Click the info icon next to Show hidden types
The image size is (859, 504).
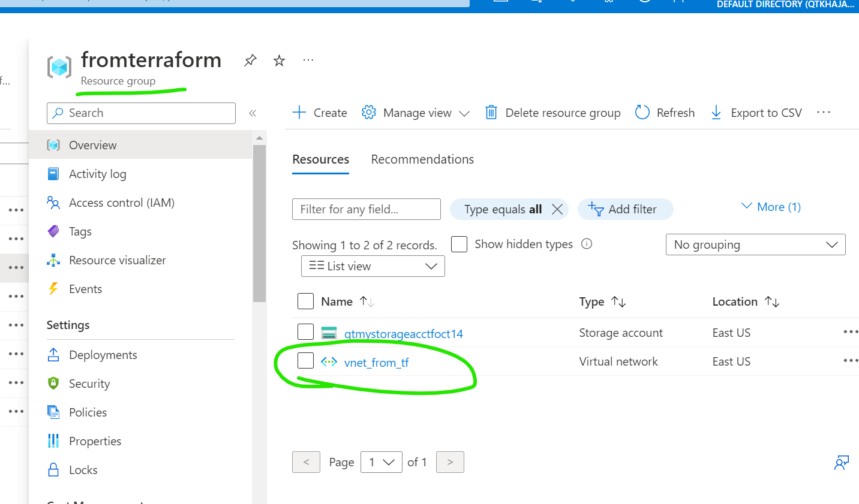click(587, 244)
